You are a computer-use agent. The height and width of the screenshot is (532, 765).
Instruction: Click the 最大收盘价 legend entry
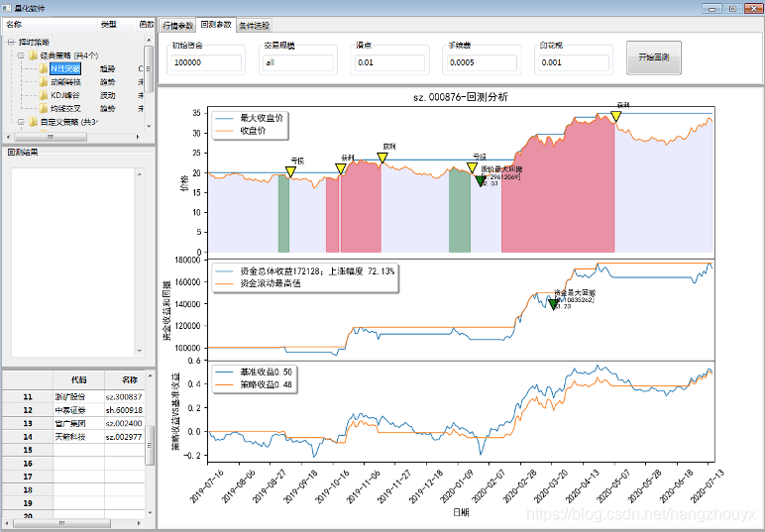coord(249,118)
